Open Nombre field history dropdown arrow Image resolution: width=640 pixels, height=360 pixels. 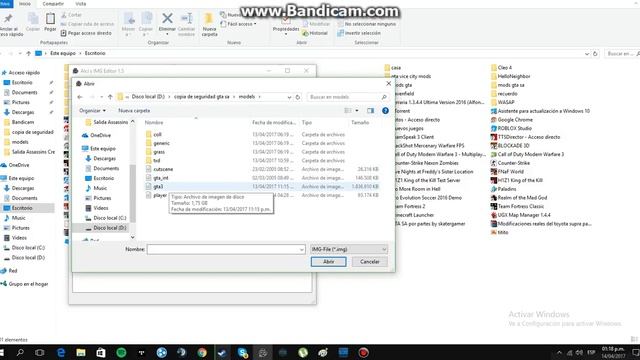pyautogui.click(x=302, y=249)
